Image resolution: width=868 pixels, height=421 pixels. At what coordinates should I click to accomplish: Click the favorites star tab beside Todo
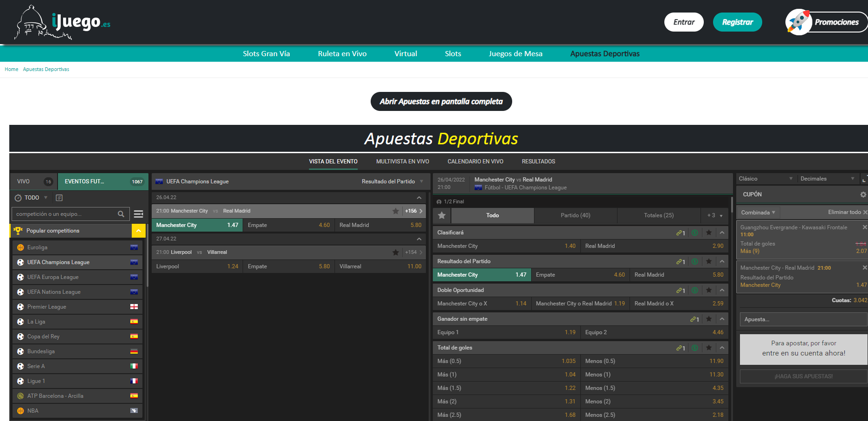[442, 215]
